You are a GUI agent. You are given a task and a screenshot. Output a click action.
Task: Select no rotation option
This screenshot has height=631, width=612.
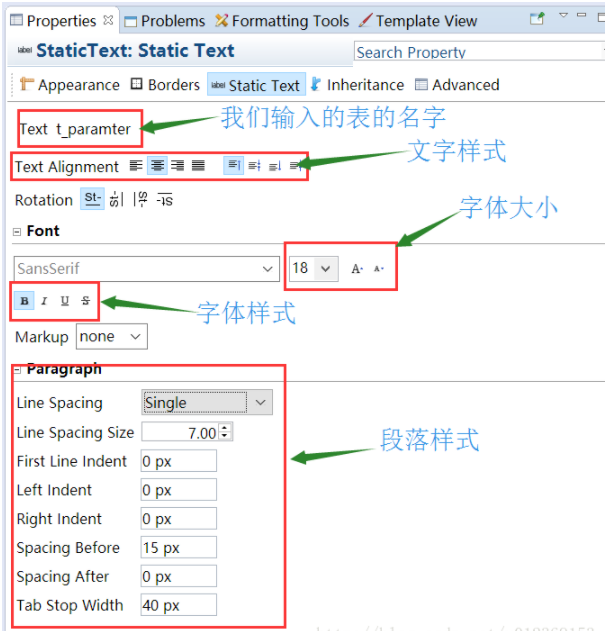click(93, 199)
